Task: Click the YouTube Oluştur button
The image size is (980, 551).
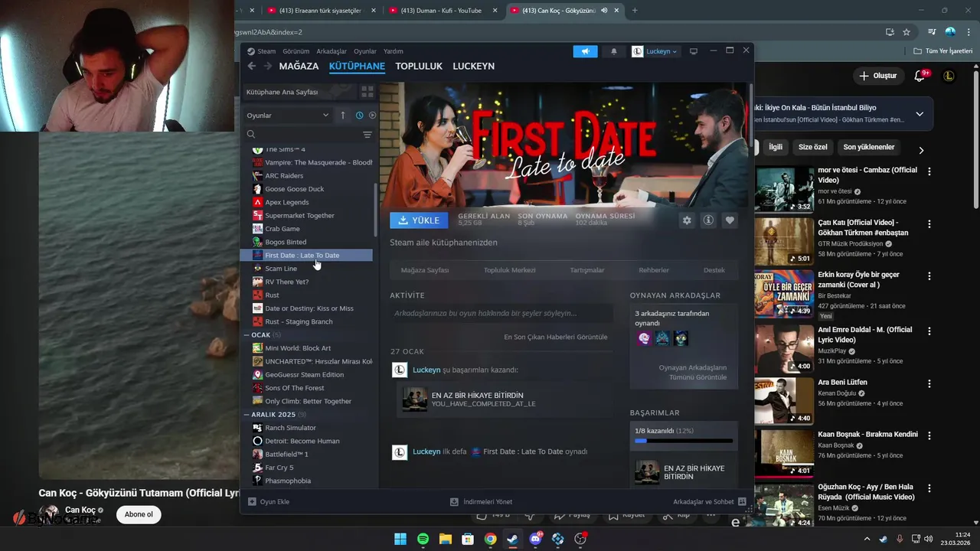Action: [877, 76]
